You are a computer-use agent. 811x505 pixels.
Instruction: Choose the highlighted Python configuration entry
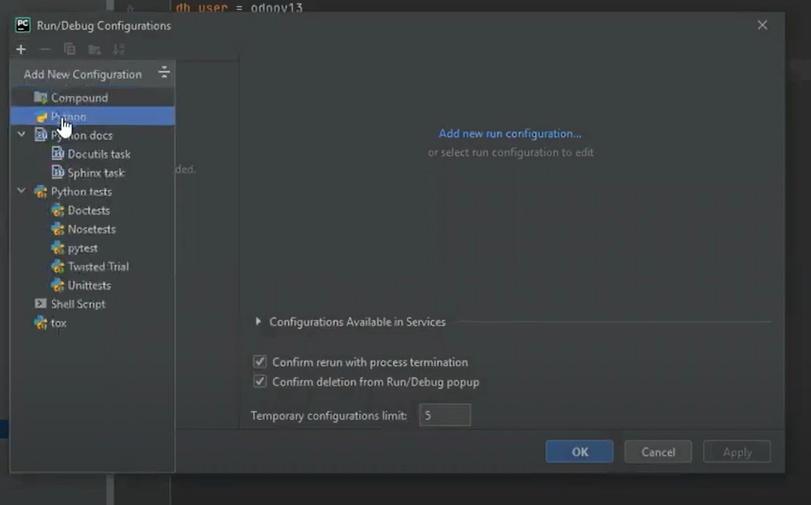(93, 116)
